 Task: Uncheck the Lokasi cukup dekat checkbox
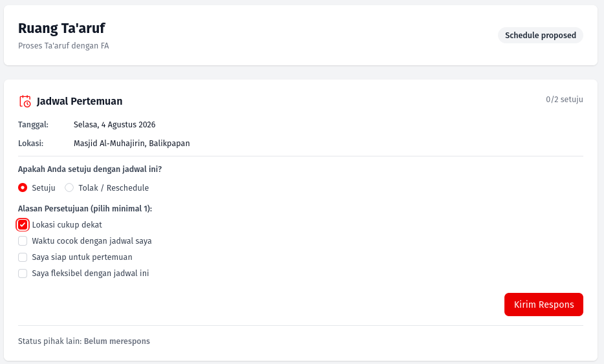coord(23,224)
